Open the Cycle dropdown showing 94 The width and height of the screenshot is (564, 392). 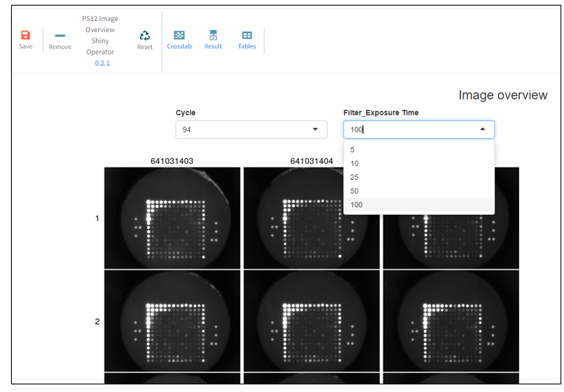[251, 129]
